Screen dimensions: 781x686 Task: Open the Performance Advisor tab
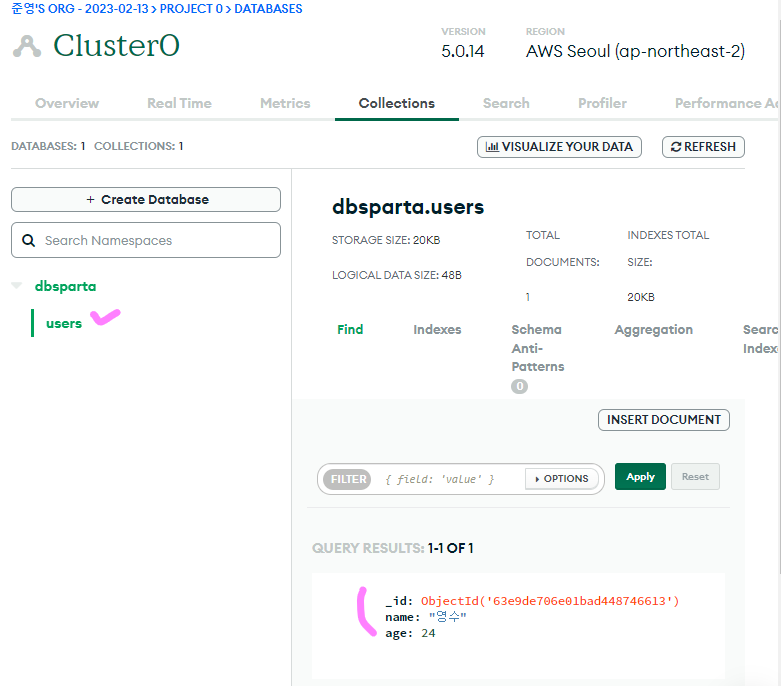point(726,103)
